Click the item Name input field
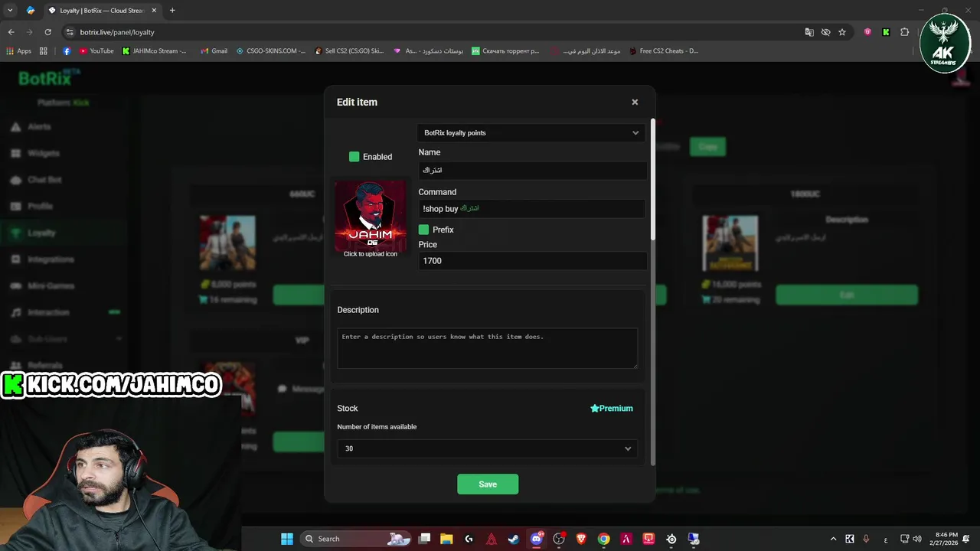This screenshot has height=551, width=980. coord(533,170)
